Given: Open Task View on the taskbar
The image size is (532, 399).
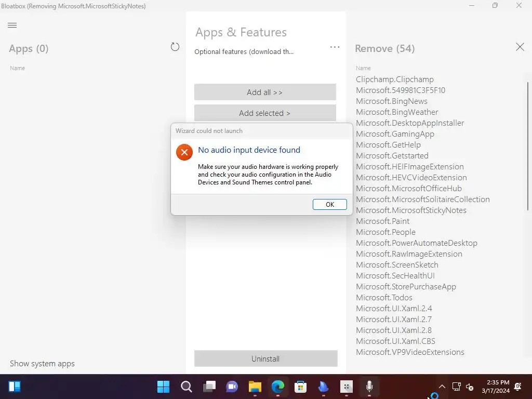Looking at the screenshot, I should [x=209, y=387].
